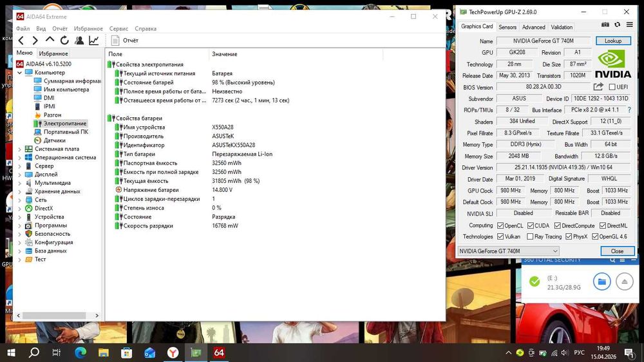Open Сервис menu in AIDA64
This screenshot has height=362, width=644.
(x=118, y=29)
